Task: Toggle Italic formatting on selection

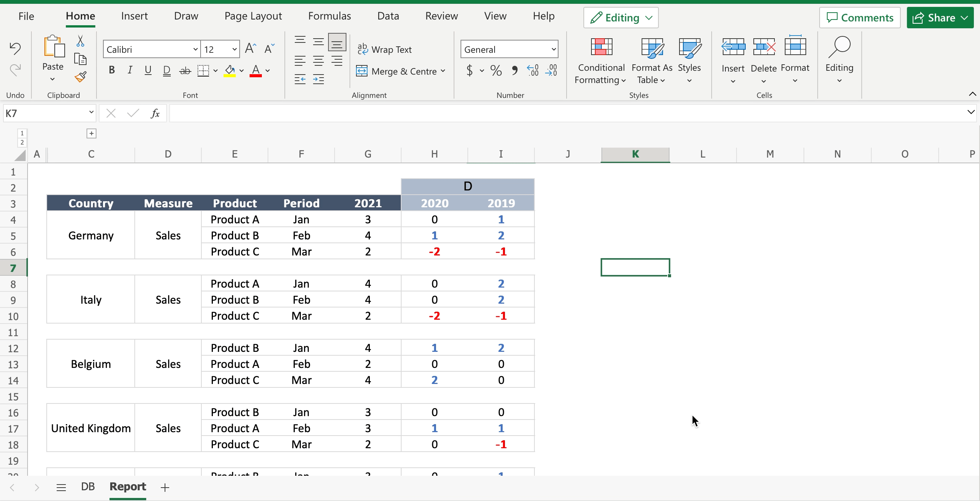Action: 130,70
